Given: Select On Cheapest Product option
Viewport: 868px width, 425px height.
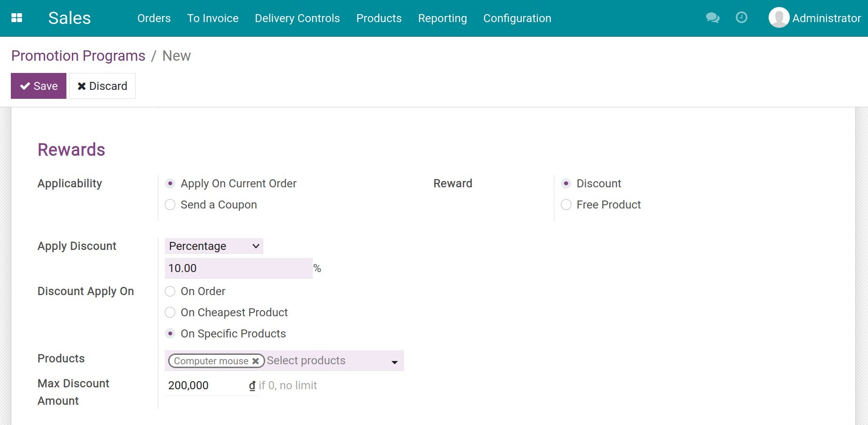Looking at the screenshot, I should point(170,313).
